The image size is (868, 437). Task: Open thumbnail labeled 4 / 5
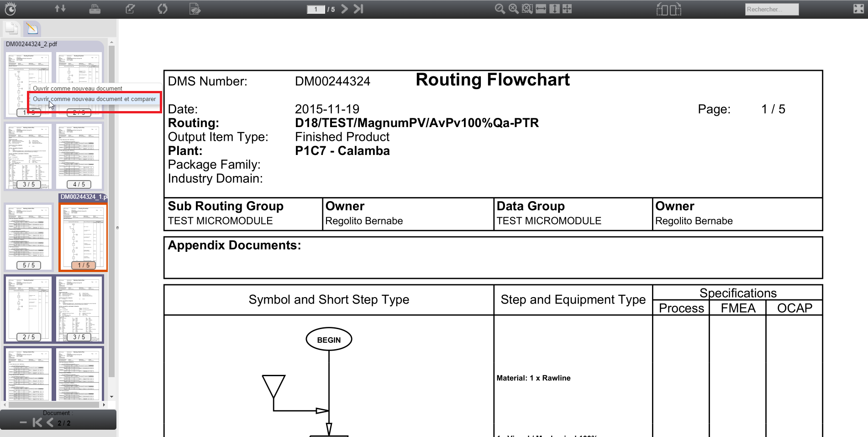[x=79, y=156]
